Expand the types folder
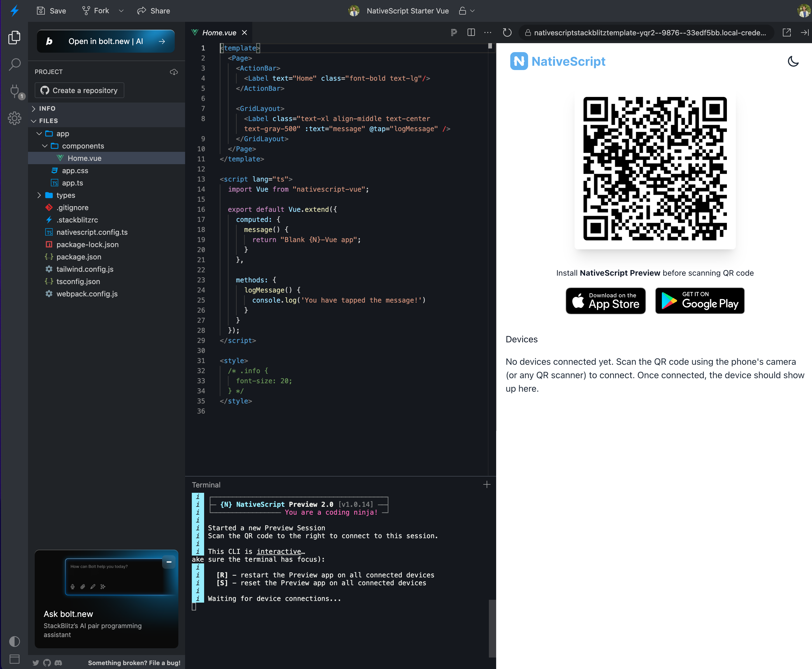The height and width of the screenshot is (669, 812). pyautogui.click(x=106, y=195)
